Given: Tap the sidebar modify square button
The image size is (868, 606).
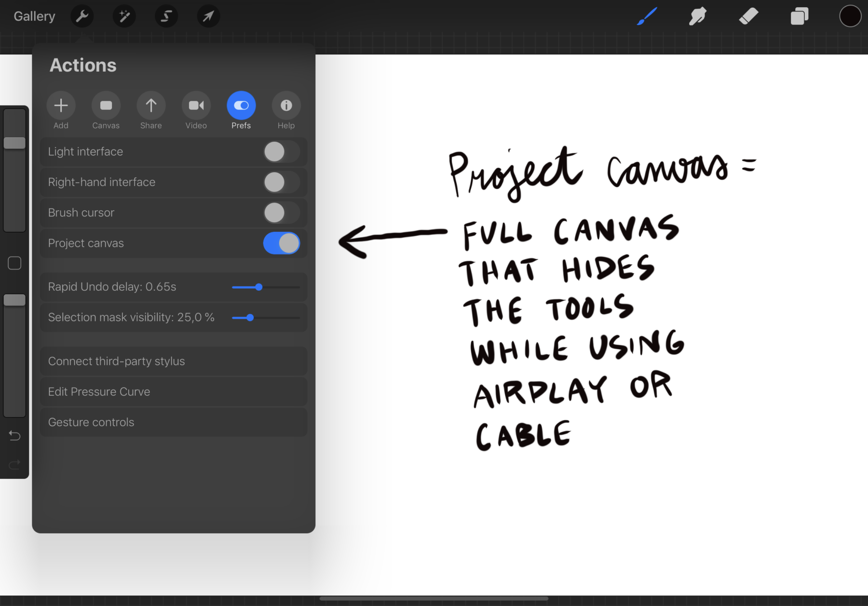Looking at the screenshot, I should pyautogui.click(x=14, y=263).
